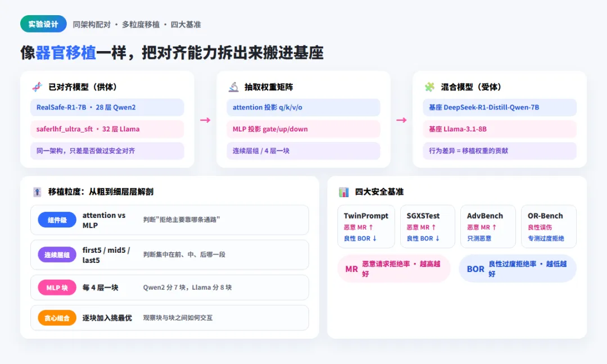Click 专测过度拒绝 under OR-Bench
This screenshot has width=607, height=364.
point(546,239)
